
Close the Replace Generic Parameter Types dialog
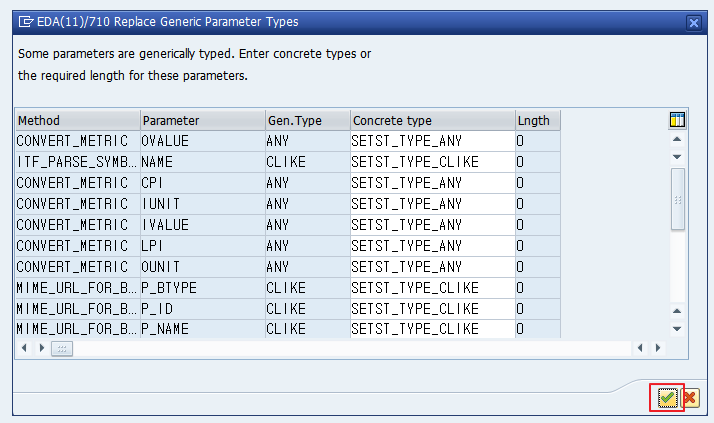point(694,22)
